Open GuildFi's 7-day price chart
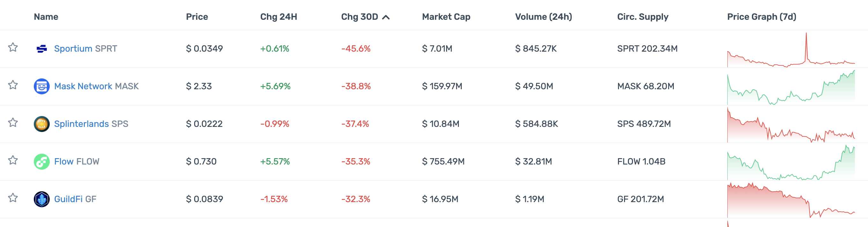Image resolution: width=868 pixels, height=227 pixels. (x=791, y=201)
